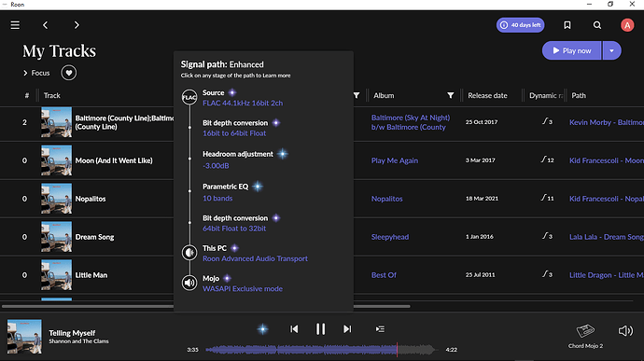Click the 64bit Float to 32bit stage

coord(234,229)
